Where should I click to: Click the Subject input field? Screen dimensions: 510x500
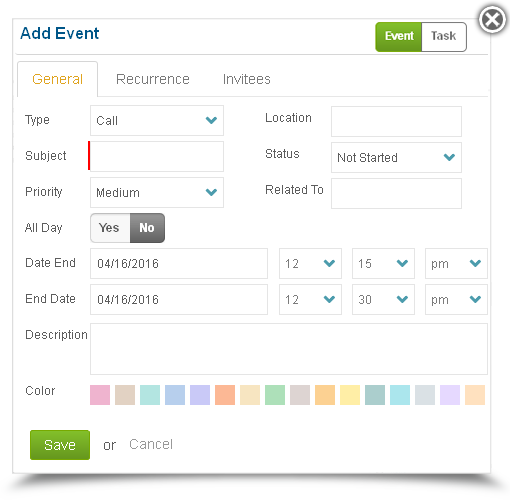[157, 156]
